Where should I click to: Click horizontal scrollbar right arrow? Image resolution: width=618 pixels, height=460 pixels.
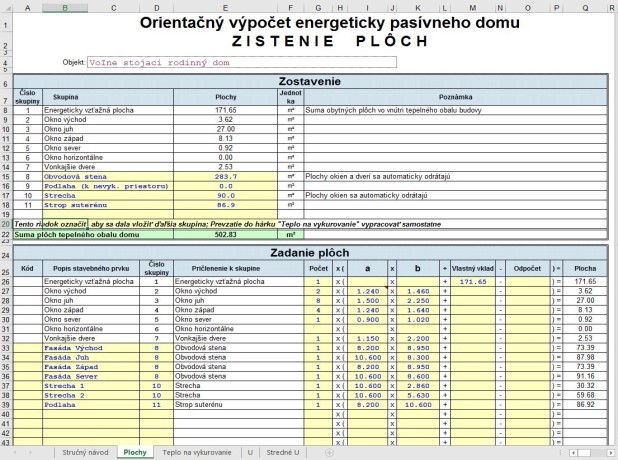tap(611, 452)
